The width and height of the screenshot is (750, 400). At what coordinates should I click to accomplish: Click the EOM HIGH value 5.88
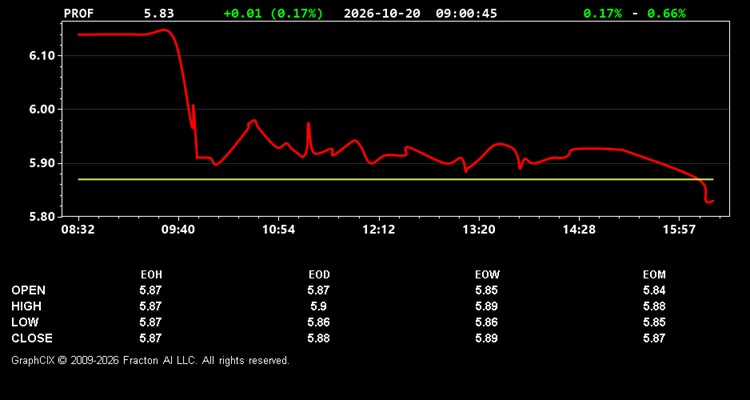click(654, 306)
